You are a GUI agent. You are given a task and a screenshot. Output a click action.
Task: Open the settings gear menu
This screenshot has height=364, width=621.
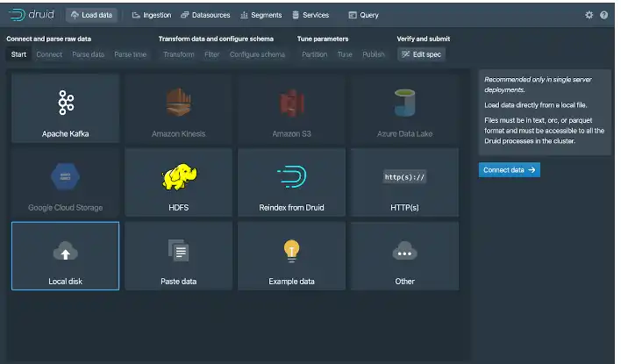(589, 15)
